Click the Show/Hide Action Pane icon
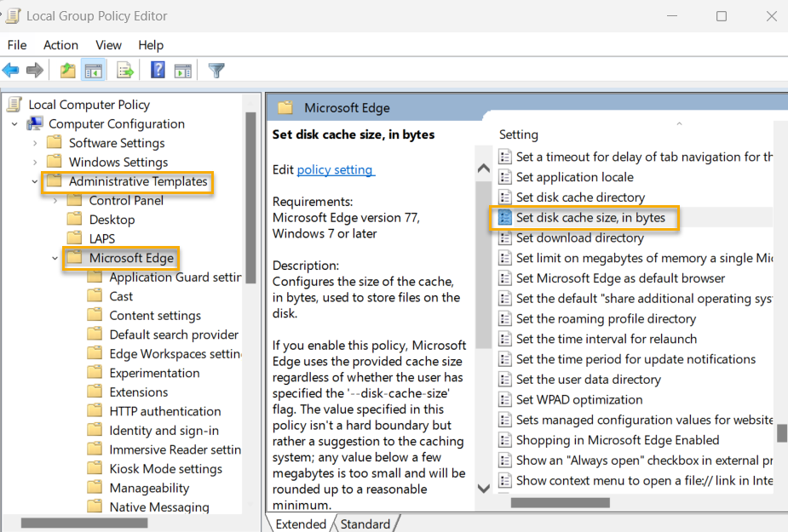This screenshot has height=532, width=788. 183,70
